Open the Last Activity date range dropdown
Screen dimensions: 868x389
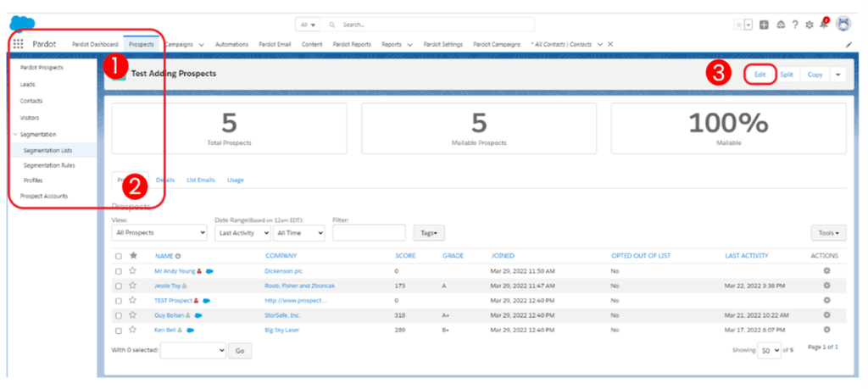[x=243, y=233]
